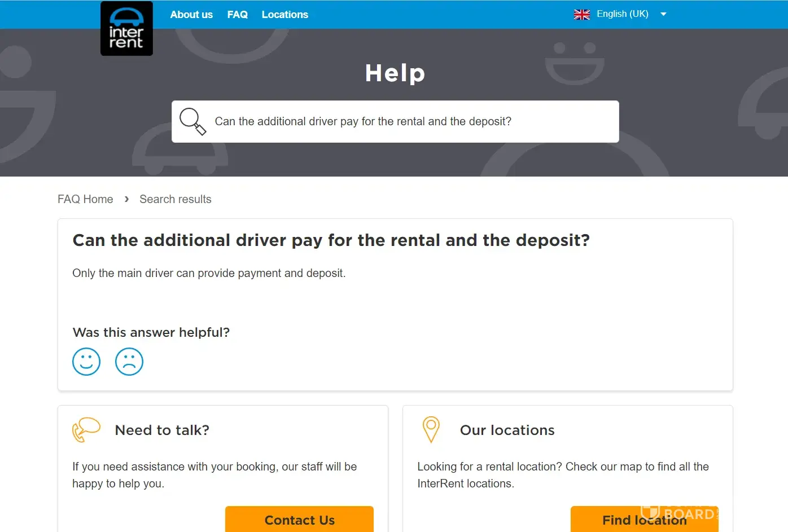Click the magnifying glass search icon
The width and height of the screenshot is (788, 532).
tap(192, 121)
